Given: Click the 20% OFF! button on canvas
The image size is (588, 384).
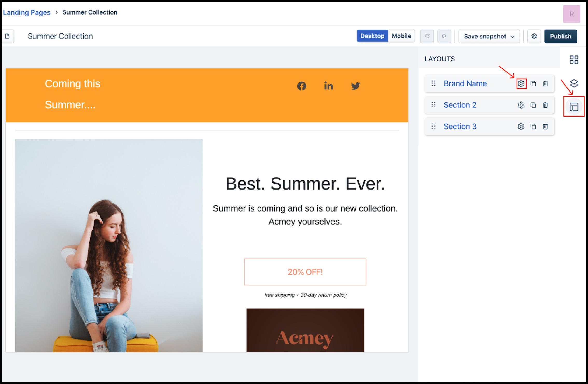Looking at the screenshot, I should [305, 272].
